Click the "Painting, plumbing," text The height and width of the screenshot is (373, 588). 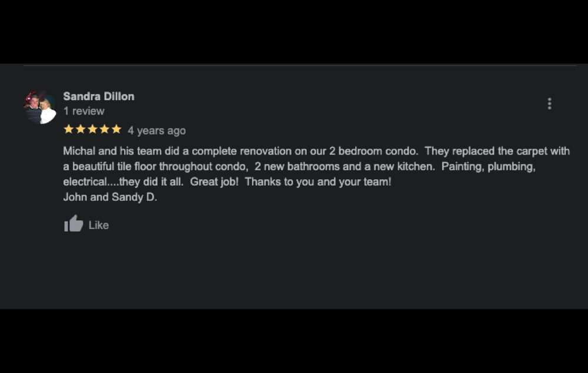tap(489, 166)
